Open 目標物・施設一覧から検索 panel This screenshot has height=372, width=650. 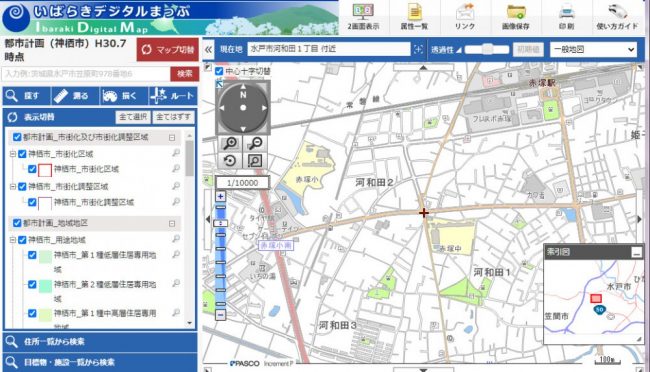(x=100, y=362)
